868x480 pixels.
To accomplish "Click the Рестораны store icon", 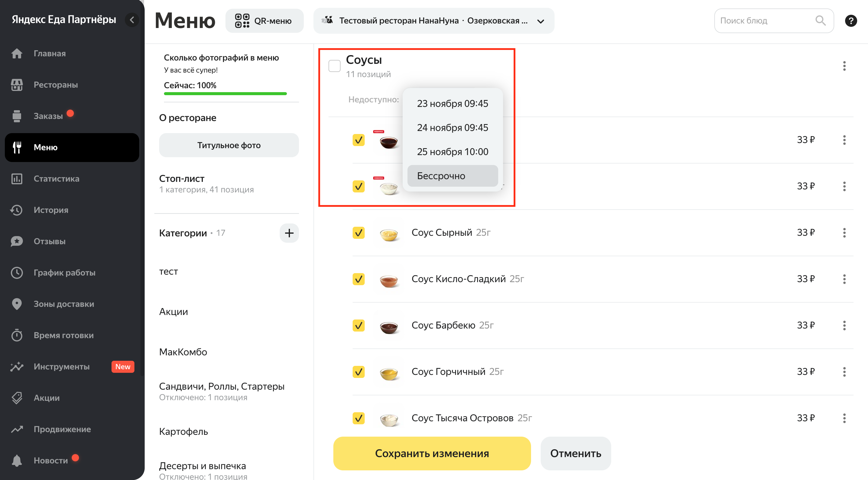I will [x=17, y=85].
